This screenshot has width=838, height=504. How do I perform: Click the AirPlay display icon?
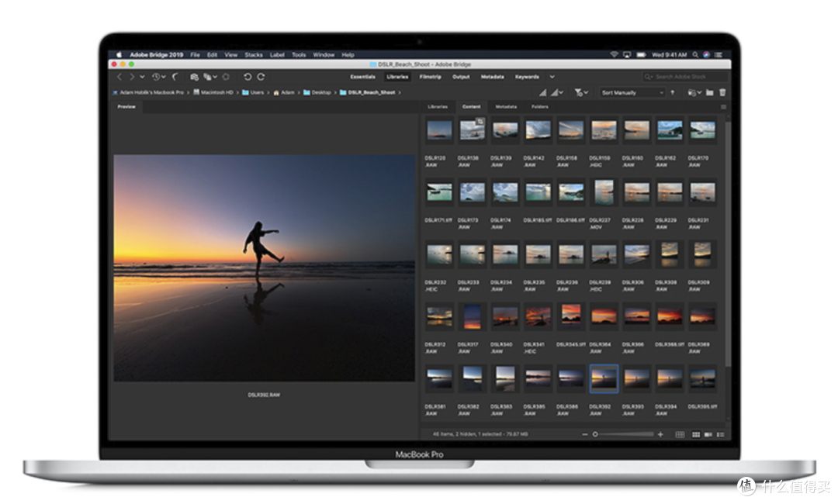tap(627, 54)
